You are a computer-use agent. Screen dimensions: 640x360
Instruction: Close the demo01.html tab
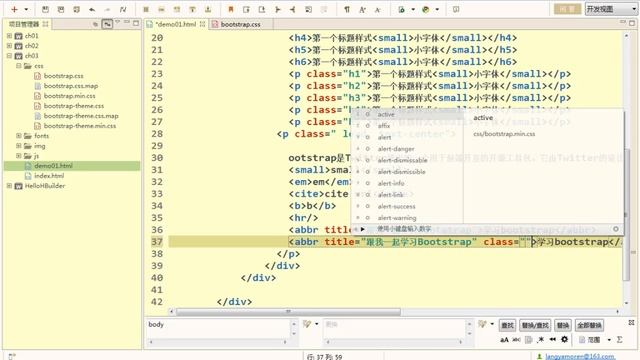pyautogui.click(x=202, y=24)
